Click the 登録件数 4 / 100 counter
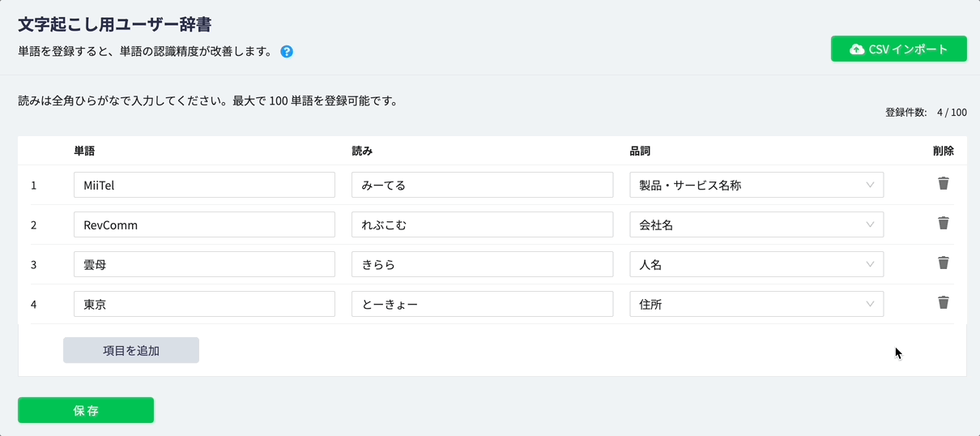 pyautogui.click(x=926, y=113)
